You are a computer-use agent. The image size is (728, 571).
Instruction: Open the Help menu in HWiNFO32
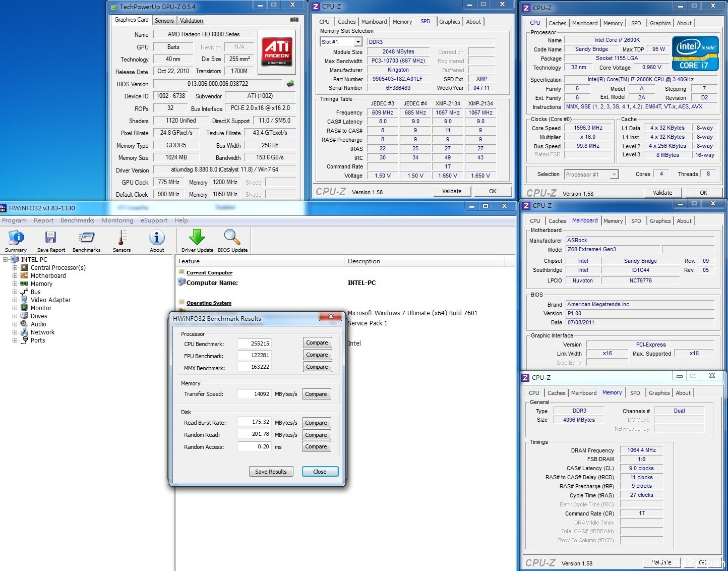[181, 220]
